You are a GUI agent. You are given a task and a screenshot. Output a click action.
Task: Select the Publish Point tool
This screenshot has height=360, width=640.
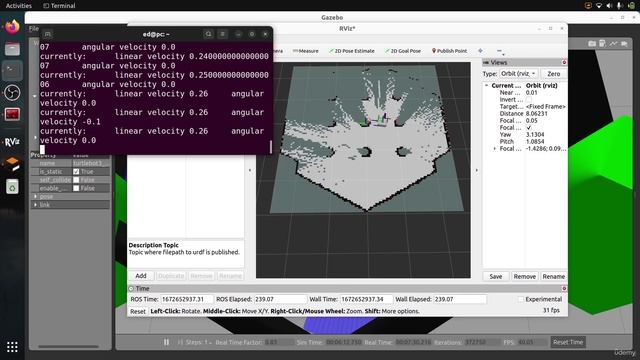[449, 51]
